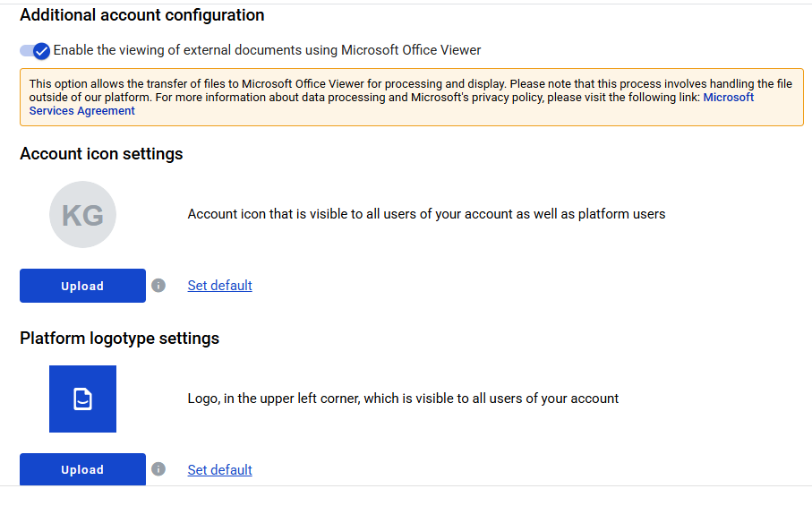Click the white document glyph in logo tile

[83, 399]
